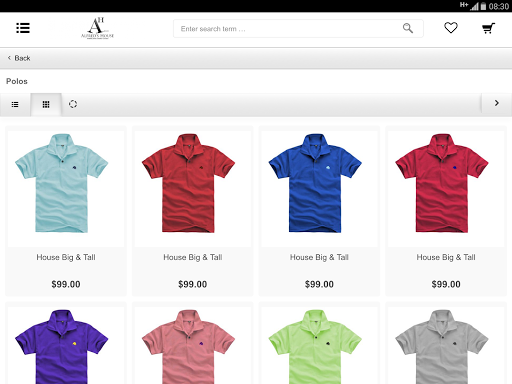Image resolution: width=512 pixels, height=384 pixels.
Task: Select the circular carousel view option
Action: point(73,104)
